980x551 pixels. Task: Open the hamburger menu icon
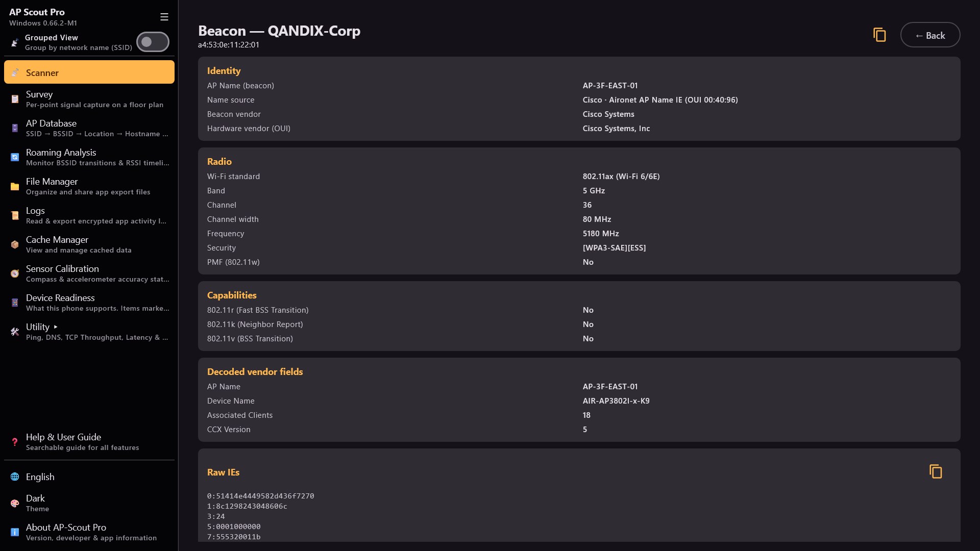click(x=164, y=17)
